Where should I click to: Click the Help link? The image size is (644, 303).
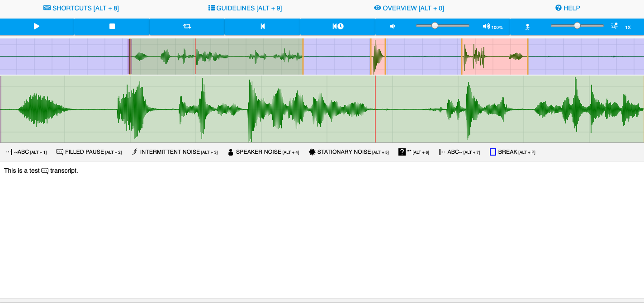click(x=568, y=8)
